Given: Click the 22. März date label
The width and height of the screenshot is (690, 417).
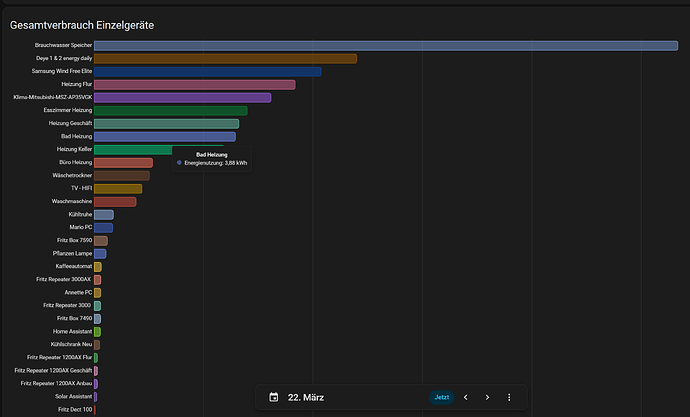Looking at the screenshot, I should point(306,397).
